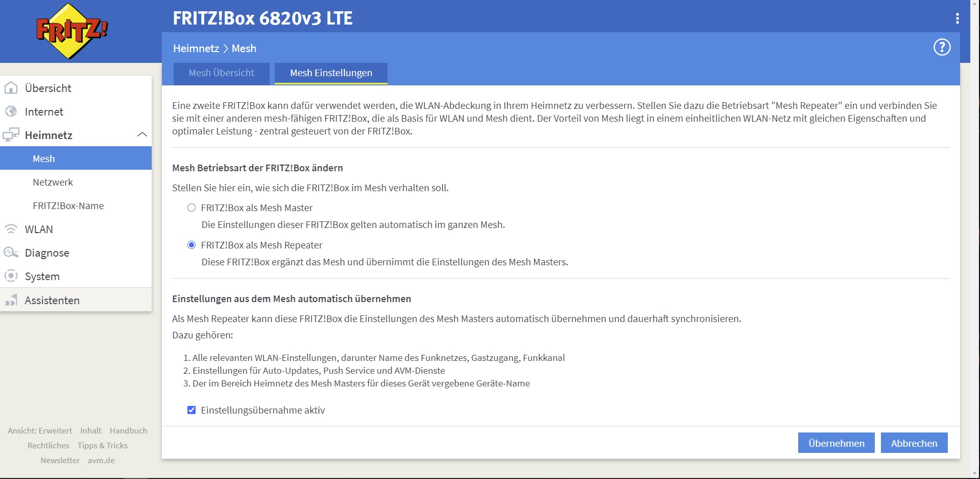Switch to Mesh Einstellungen tab
The height and width of the screenshot is (479, 980).
tap(331, 73)
